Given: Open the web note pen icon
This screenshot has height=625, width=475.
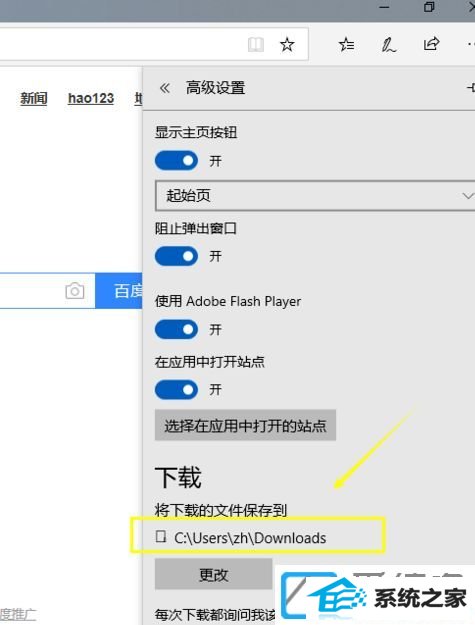Looking at the screenshot, I should coord(389,45).
